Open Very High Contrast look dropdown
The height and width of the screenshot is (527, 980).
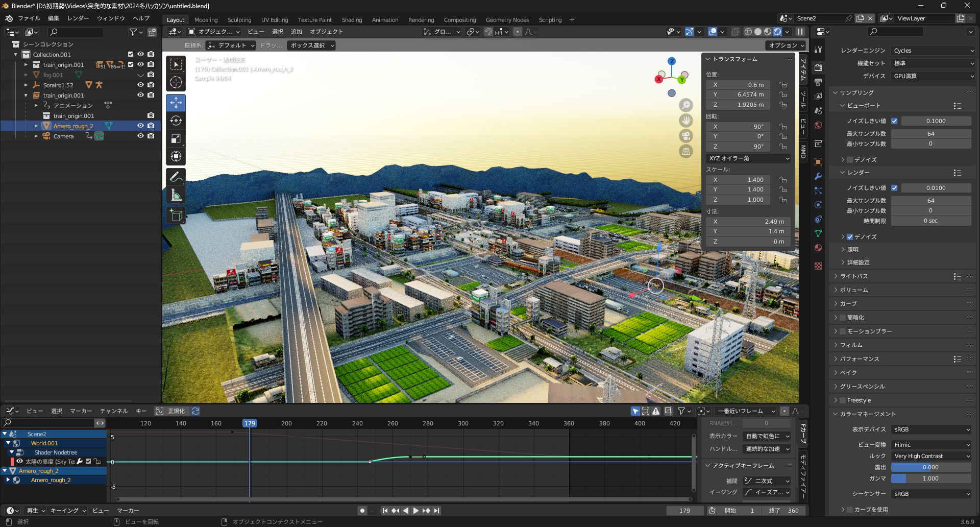[931, 456]
